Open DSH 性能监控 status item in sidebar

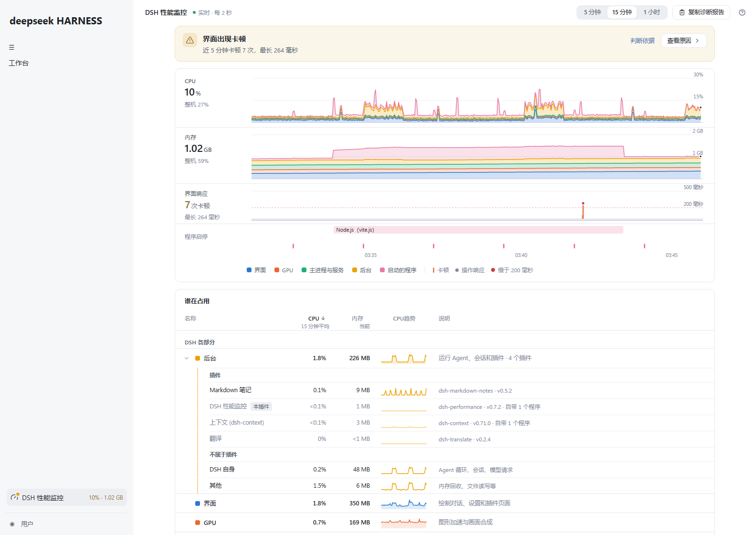tap(67, 497)
